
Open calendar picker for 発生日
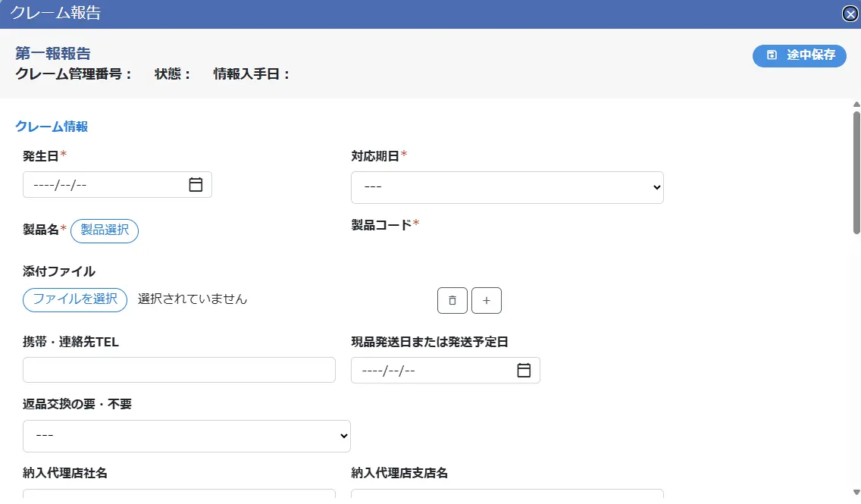pyautogui.click(x=196, y=184)
